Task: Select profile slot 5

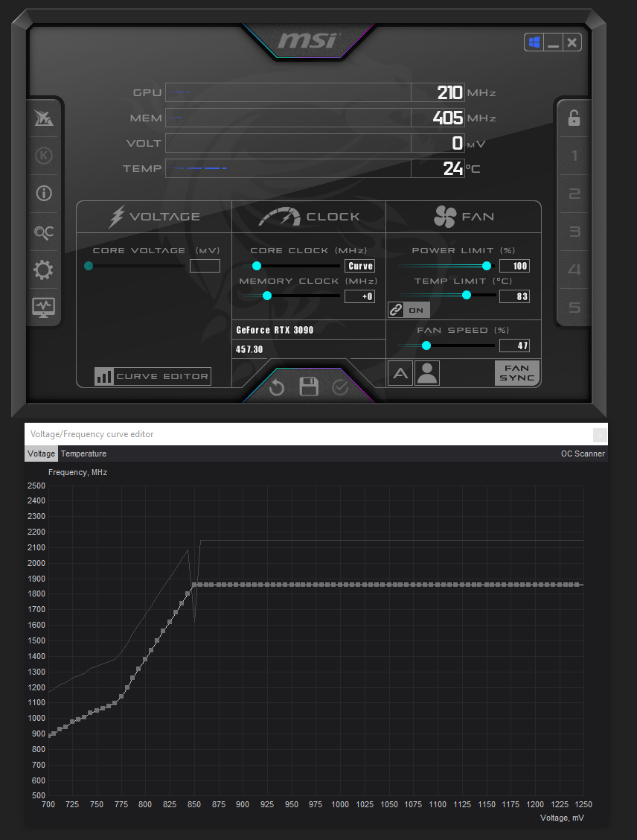Action: [574, 308]
